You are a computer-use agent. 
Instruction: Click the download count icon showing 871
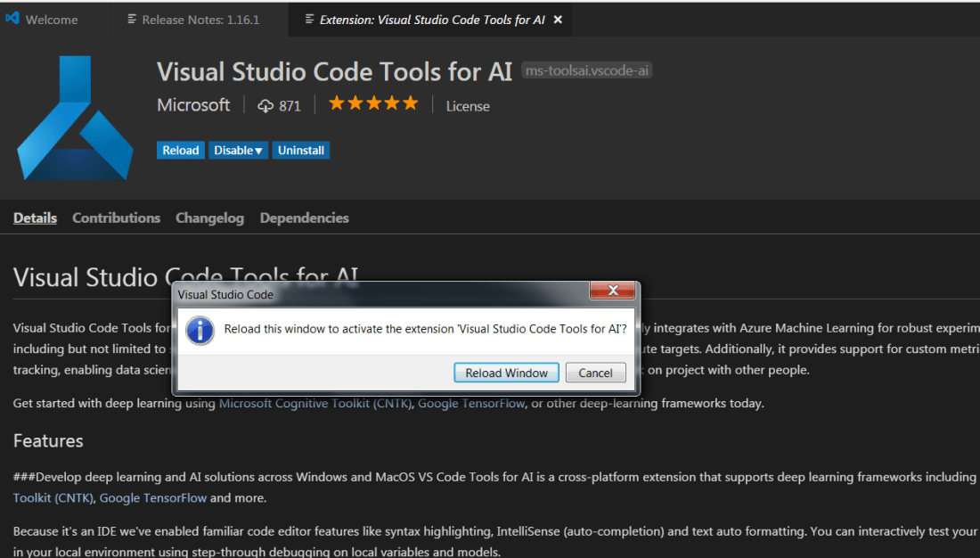[x=265, y=105]
